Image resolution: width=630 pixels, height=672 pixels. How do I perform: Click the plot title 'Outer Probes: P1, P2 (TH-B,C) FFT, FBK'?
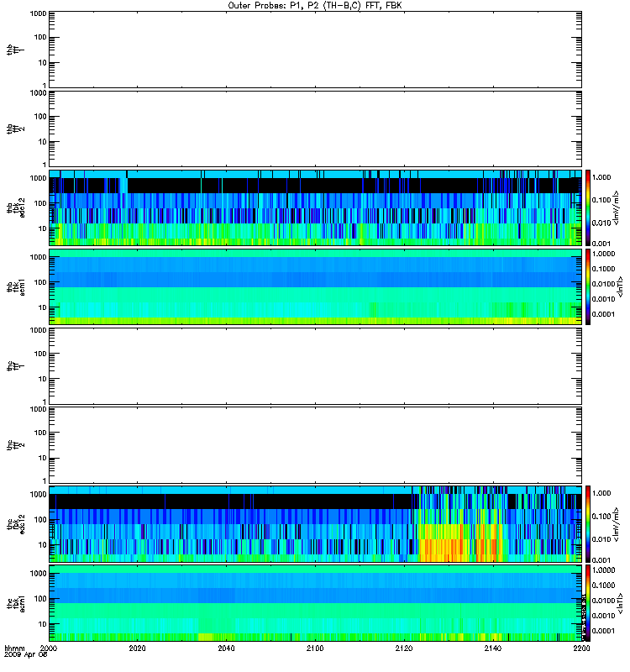[x=315, y=6]
